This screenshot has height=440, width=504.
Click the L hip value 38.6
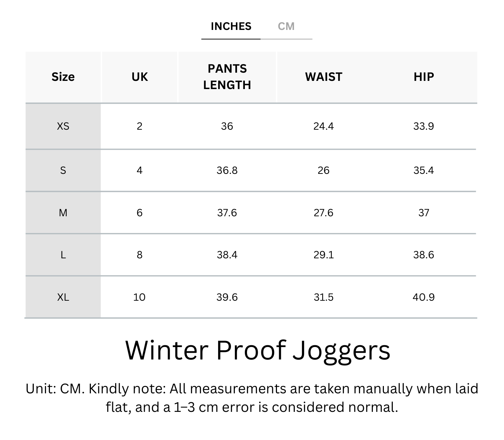[423, 255]
